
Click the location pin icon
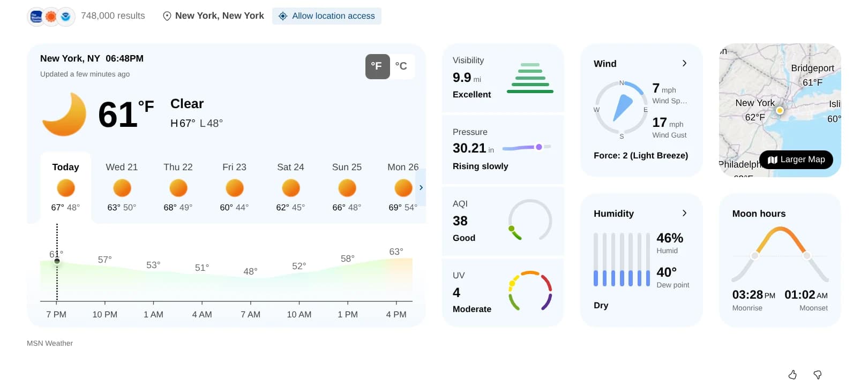167,16
